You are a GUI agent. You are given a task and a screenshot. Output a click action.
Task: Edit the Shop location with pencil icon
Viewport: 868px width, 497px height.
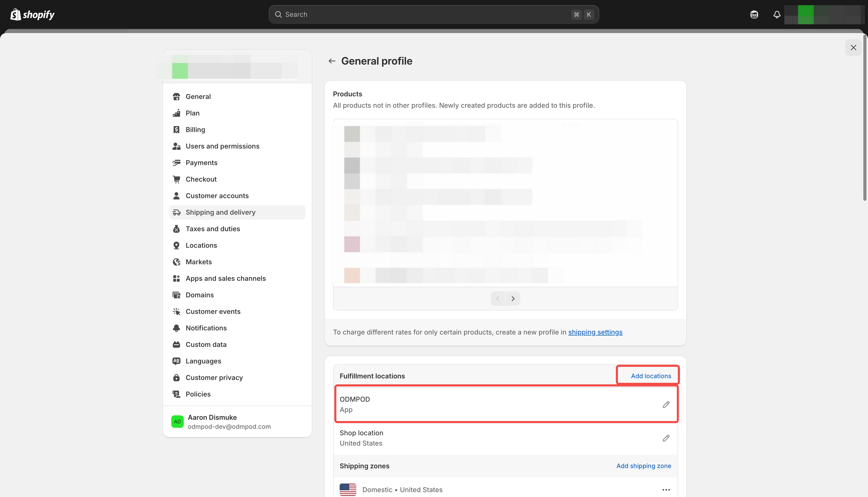click(x=666, y=438)
